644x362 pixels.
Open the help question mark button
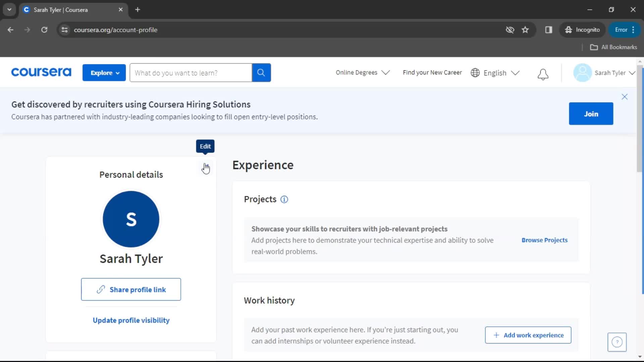[x=617, y=342]
